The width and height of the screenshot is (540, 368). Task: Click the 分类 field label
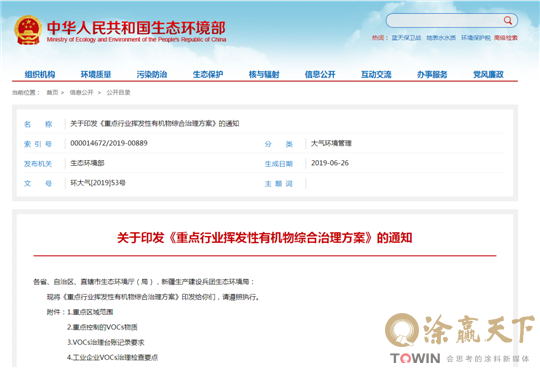click(x=279, y=144)
